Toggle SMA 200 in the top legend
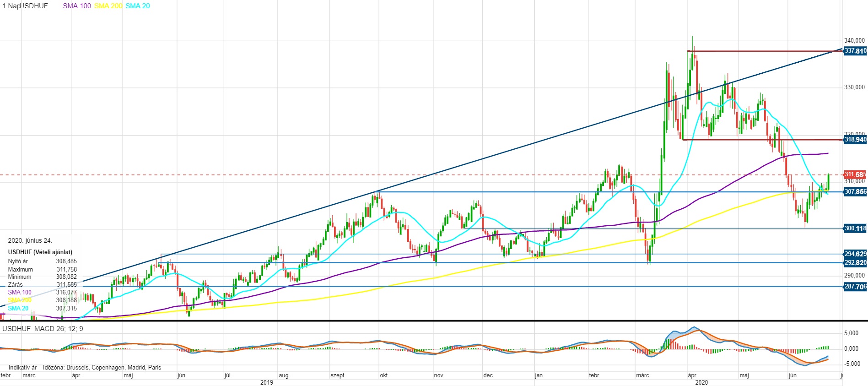The height and width of the screenshot is (386, 868). pos(108,6)
